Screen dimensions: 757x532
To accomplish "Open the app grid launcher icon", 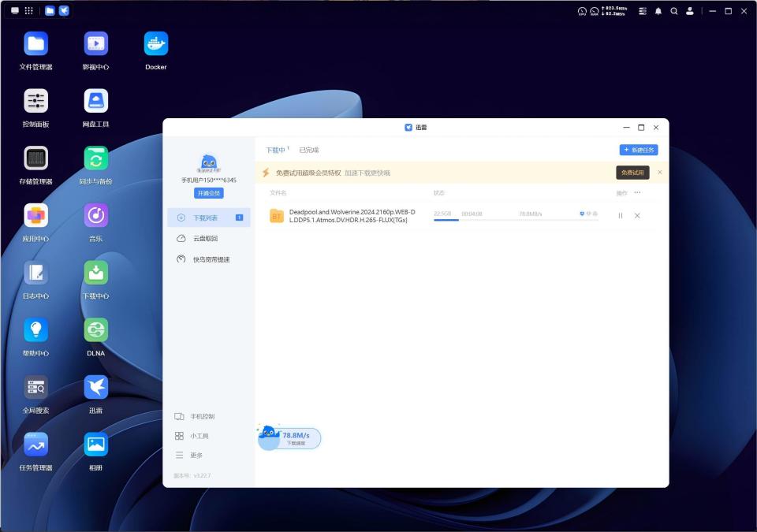I will (x=29, y=10).
